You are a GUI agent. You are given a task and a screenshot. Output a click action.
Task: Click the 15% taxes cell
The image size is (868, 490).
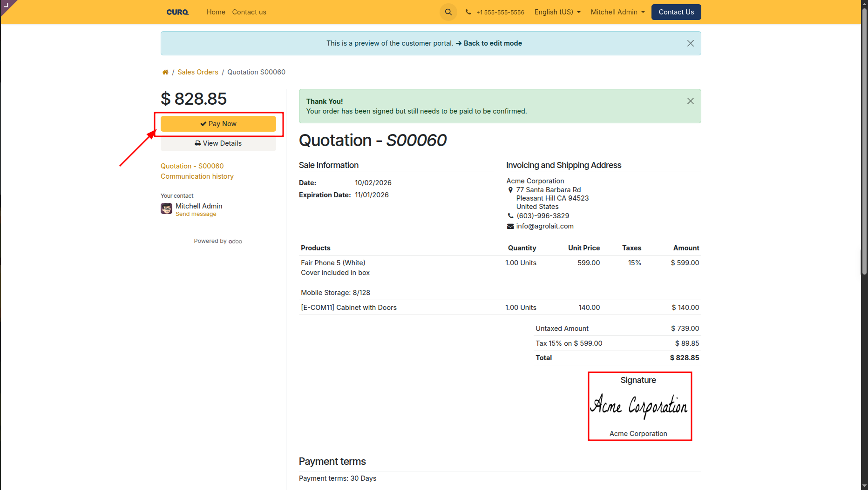tap(634, 263)
